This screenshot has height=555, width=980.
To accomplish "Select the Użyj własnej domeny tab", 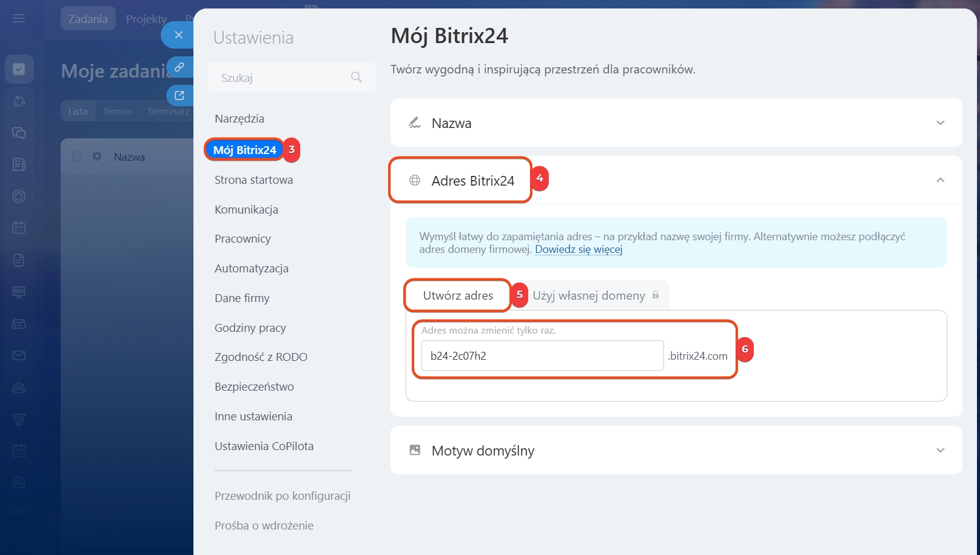I will tap(589, 295).
